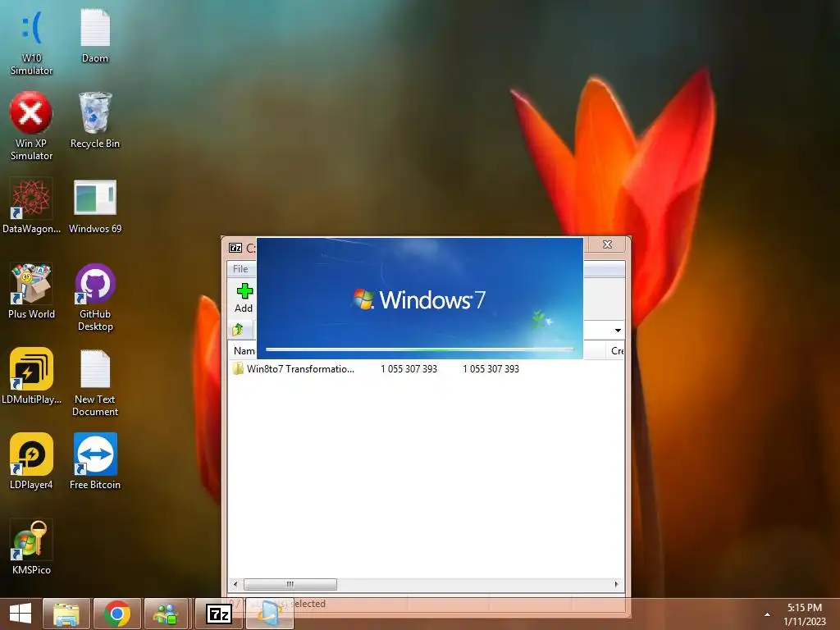Click the first 1 055 307 393 size value
840x630 pixels.
(409, 368)
